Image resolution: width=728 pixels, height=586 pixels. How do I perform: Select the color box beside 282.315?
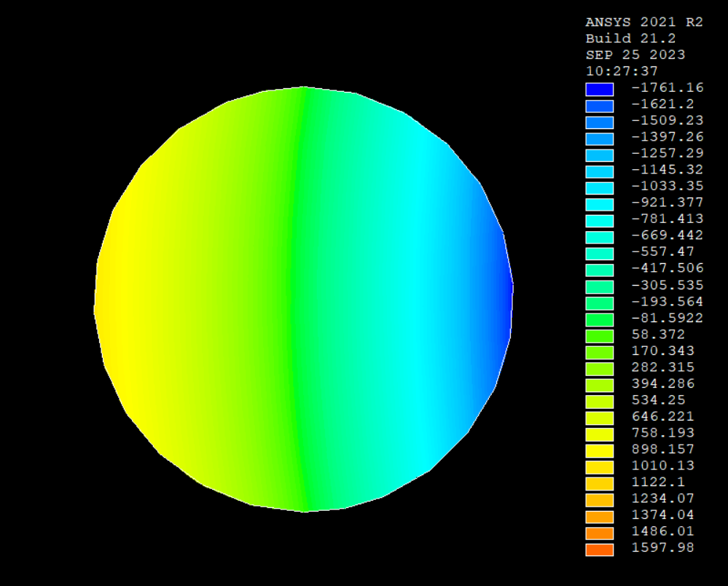(x=600, y=368)
